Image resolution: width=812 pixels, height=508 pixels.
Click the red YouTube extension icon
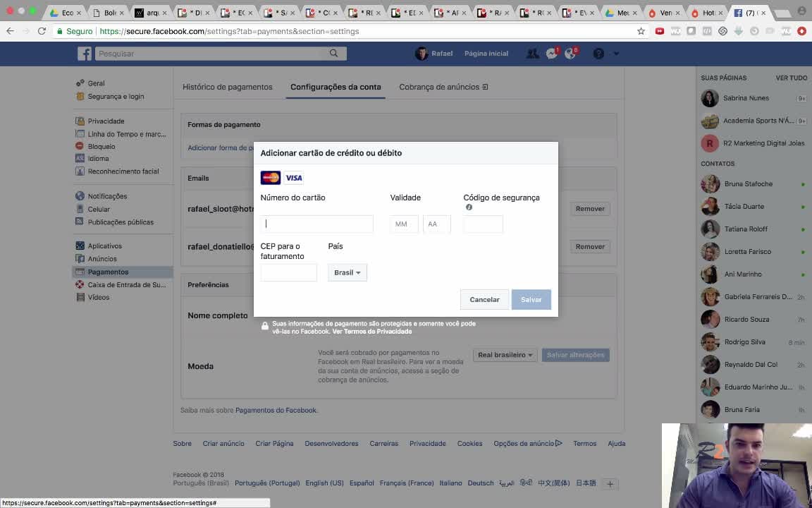coord(660,31)
